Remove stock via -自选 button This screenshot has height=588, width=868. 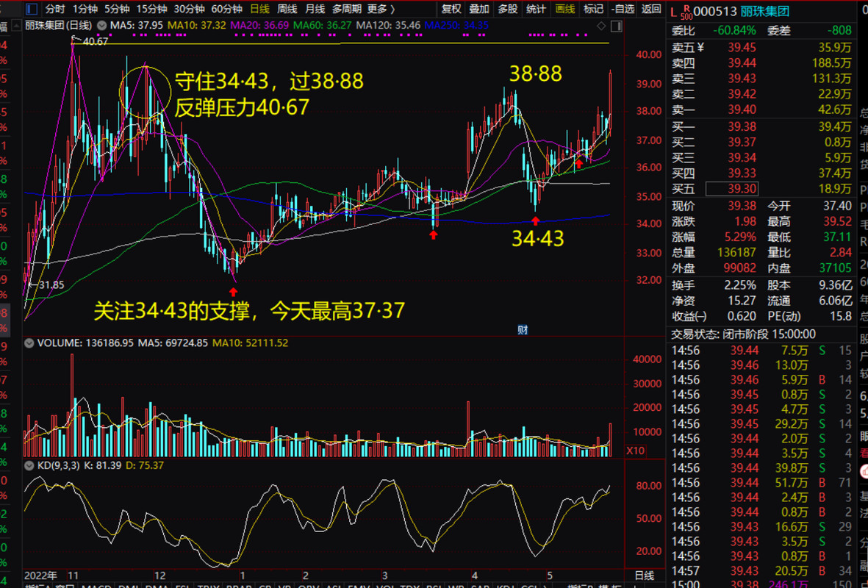[623, 9]
